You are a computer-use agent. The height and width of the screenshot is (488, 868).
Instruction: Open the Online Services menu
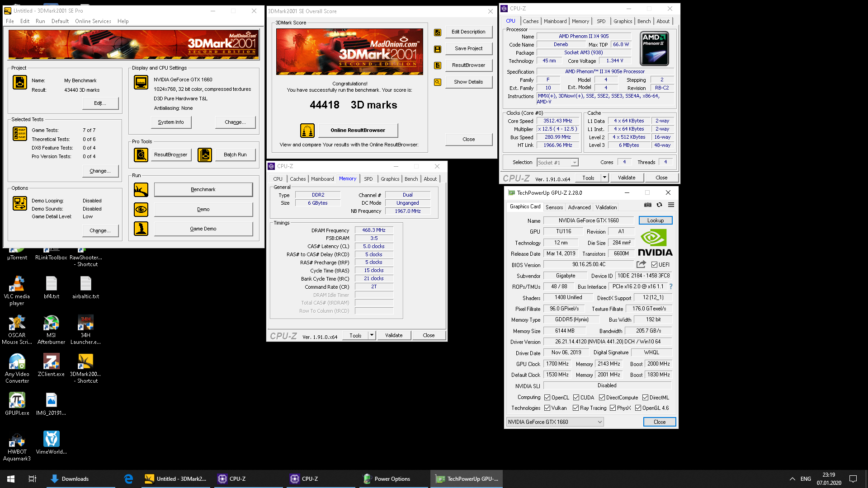[x=93, y=21]
